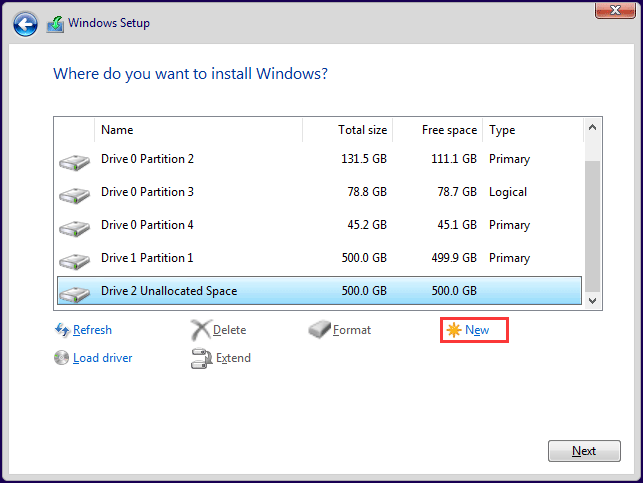Click the 111.1 GB free space value
The height and width of the screenshot is (483, 643).
pyautogui.click(x=454, y=159)
